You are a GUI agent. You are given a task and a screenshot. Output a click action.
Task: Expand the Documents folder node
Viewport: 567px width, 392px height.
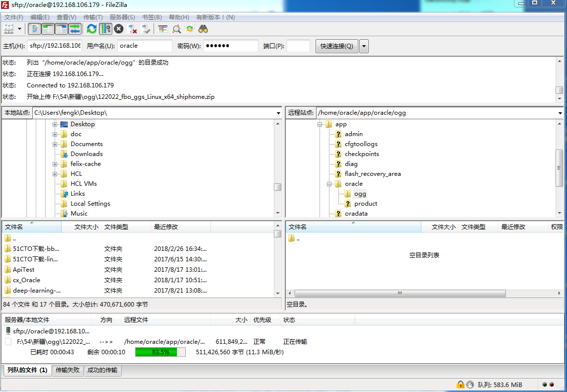click(x=55, y=144)
